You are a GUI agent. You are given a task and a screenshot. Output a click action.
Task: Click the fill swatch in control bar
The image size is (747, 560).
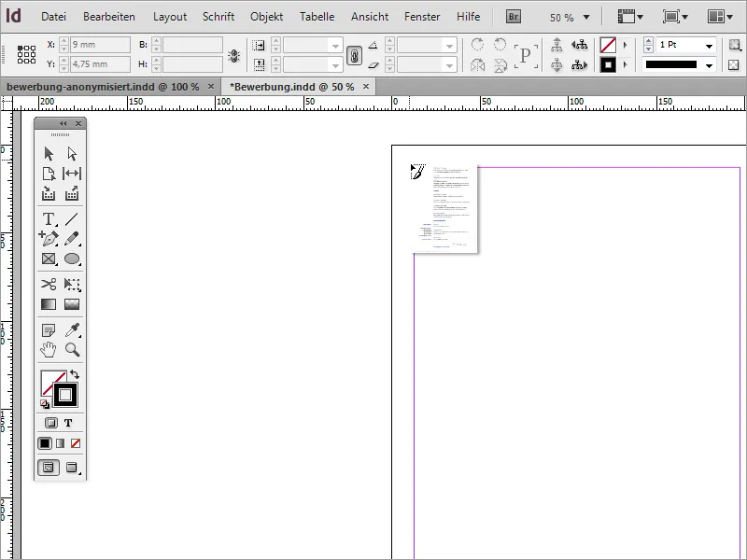(x=608, y=45)
